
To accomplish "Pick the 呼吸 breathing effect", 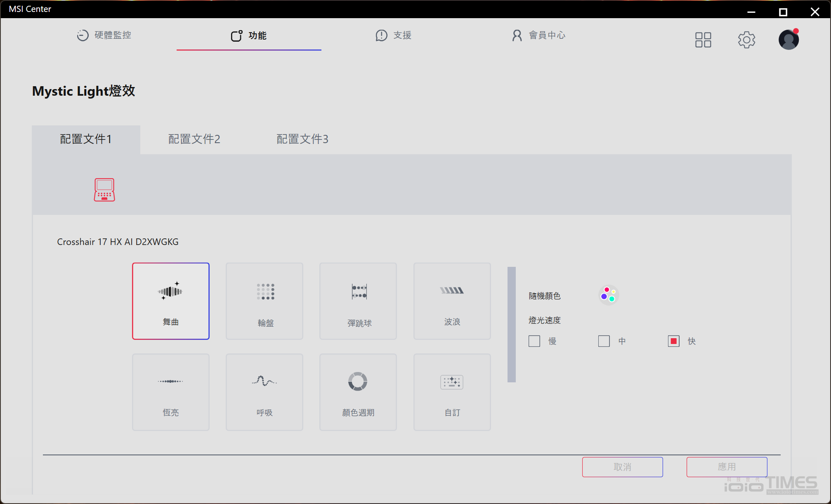I will pyautogui.click(x=264, y=392).
